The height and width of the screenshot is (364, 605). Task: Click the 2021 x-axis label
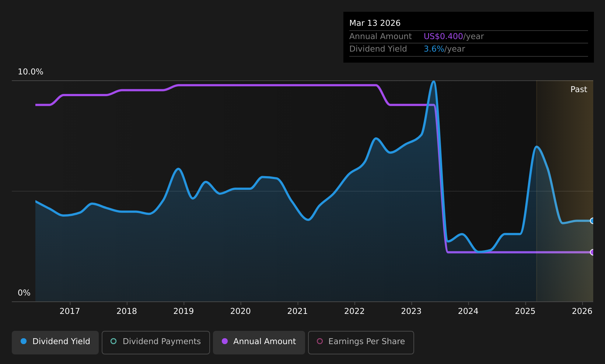(x=297, y=311)
